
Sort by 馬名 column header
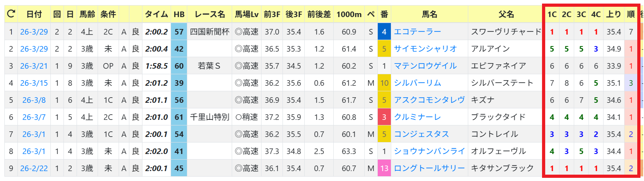coord(429,14)
